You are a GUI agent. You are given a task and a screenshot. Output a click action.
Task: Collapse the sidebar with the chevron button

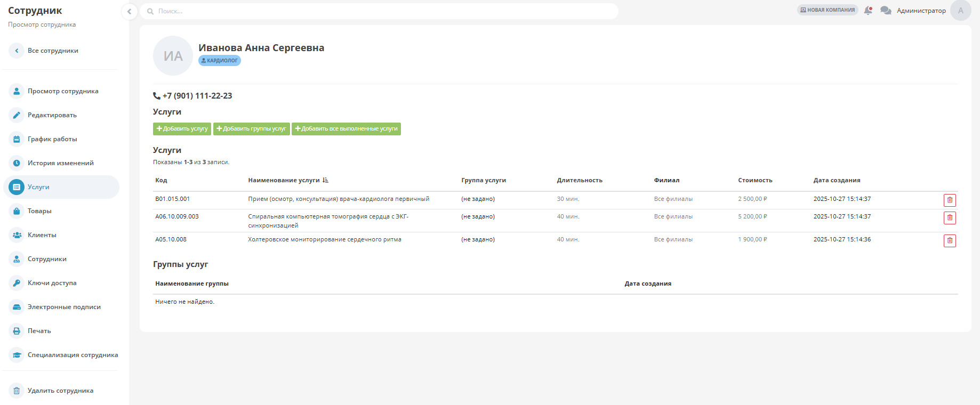129,11
